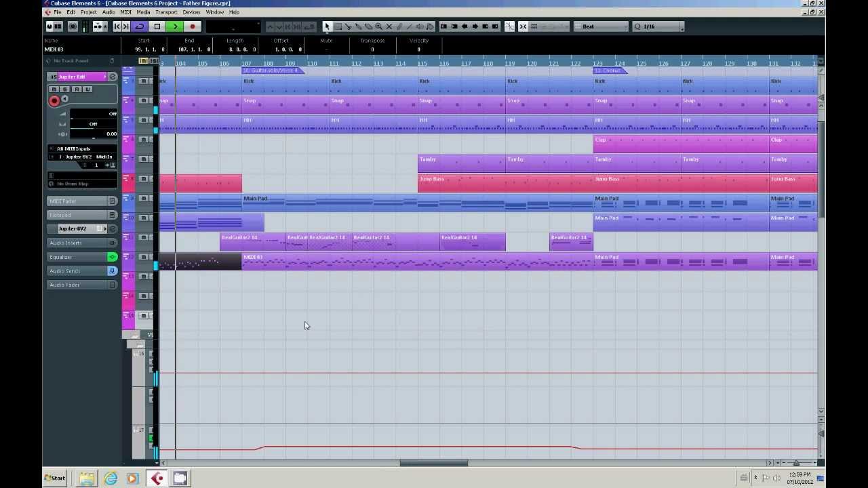Open the Devices menu
This screenshot has width=868, height=488.
[x=191, y=12]
